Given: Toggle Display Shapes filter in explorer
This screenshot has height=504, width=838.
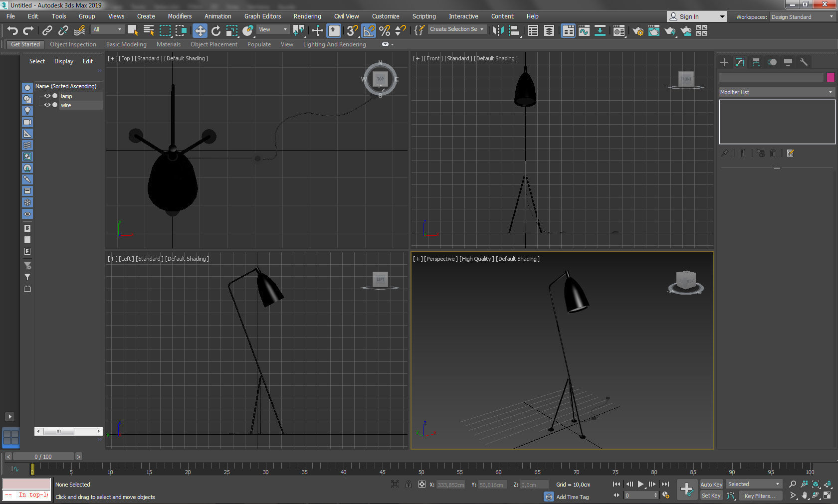Looking at the screenshot, I should [27, 99].
